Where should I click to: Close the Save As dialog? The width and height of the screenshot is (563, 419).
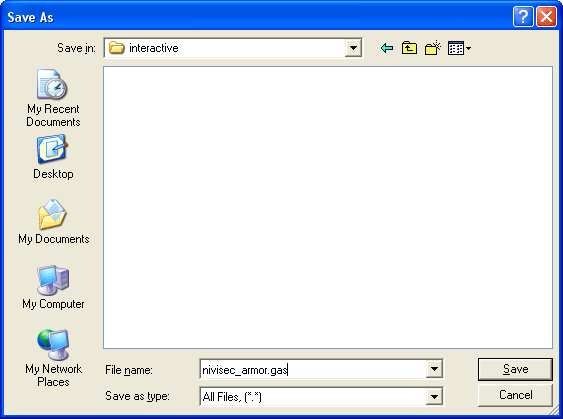pyautogui.click(x=546, y=17)
